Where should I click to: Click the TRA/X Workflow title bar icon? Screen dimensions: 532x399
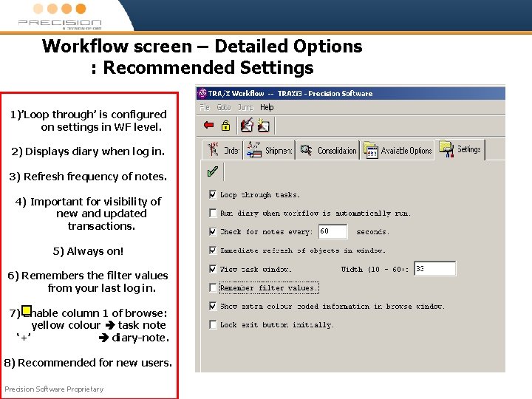[202, 93]
